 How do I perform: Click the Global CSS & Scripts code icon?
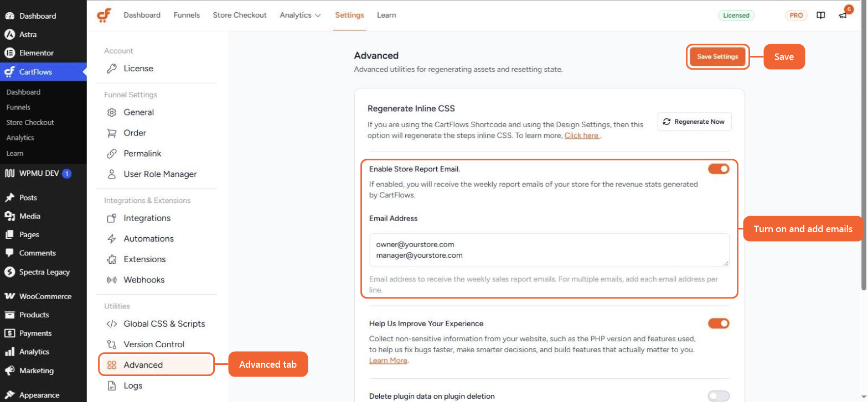click(x=112, y=324)
